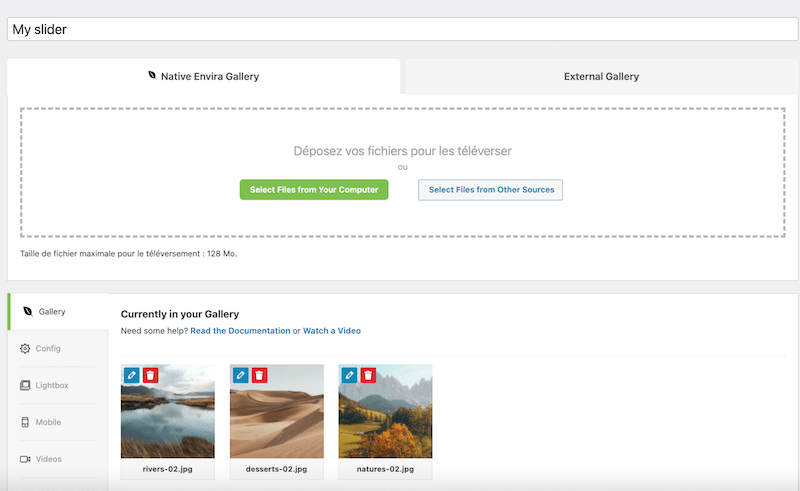800x491 pixels.
Task: Switch to the External Gallery tab
Action: click(x=601, y=76)
